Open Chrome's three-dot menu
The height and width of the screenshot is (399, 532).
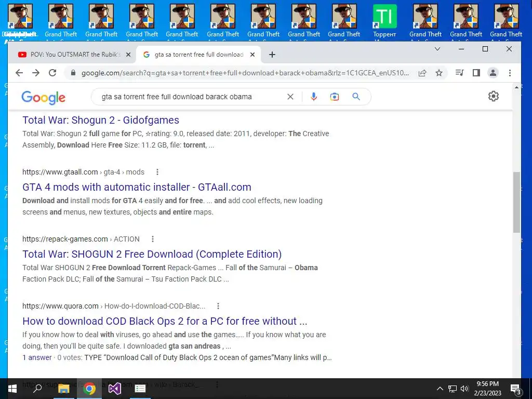pos(510,73)
